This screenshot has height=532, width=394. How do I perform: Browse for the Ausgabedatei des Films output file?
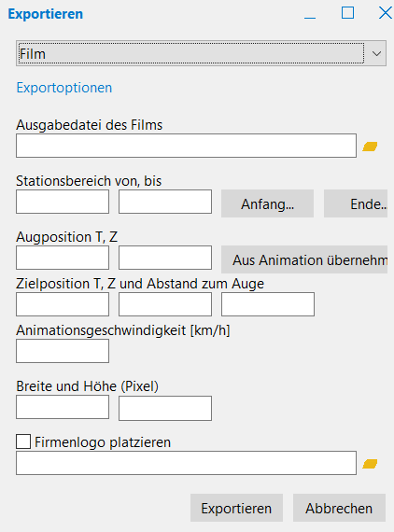click(x=370, y=147)
